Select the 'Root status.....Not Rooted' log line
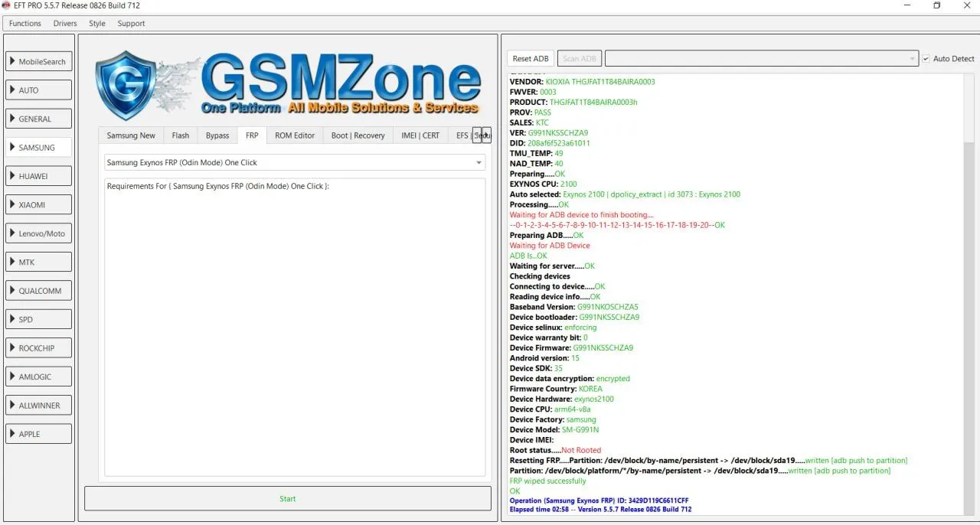This screenshot has height=525, width=980. (x=556, y=451)
